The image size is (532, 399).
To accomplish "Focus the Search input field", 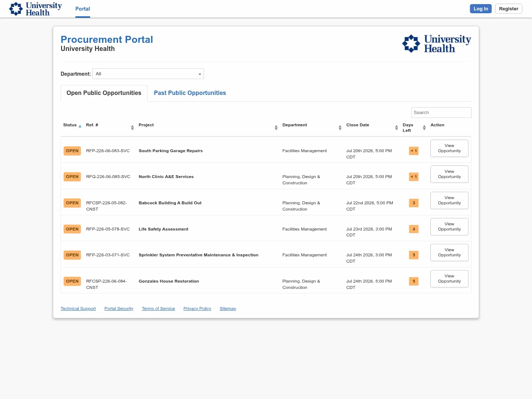I will point(441,113).
